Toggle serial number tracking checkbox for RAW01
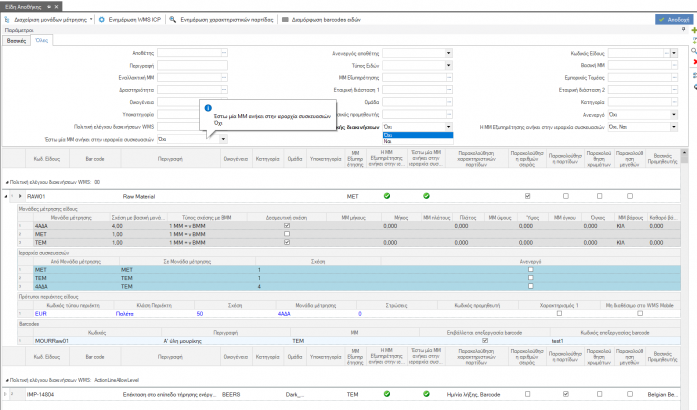The image size is (697, 410). [x=528, y=196]
